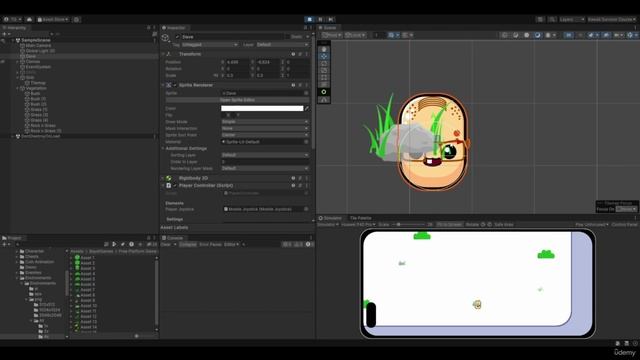Open the Mask Interaction dropdown
The width and height of the screenshot is (640, 360).
[x=264, y=128]
